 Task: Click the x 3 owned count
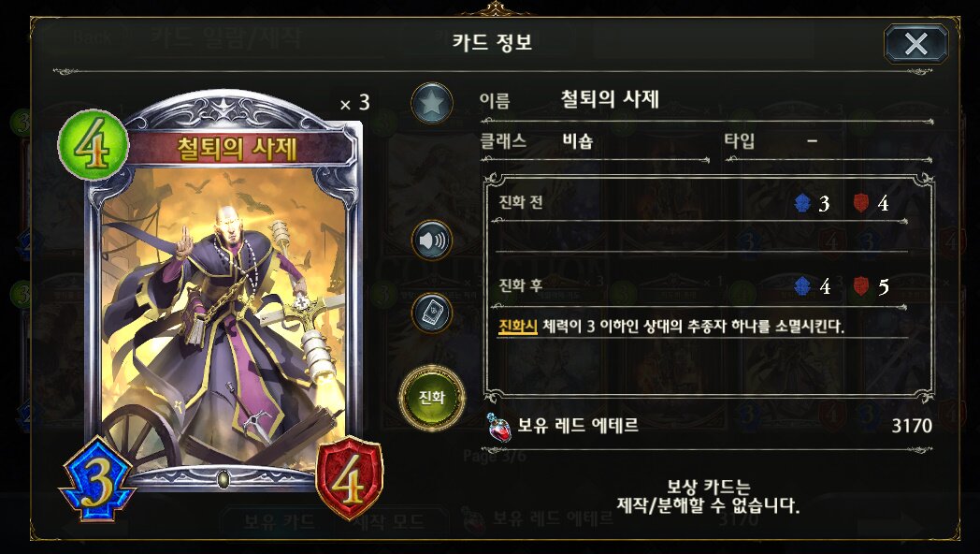(354, 103)
